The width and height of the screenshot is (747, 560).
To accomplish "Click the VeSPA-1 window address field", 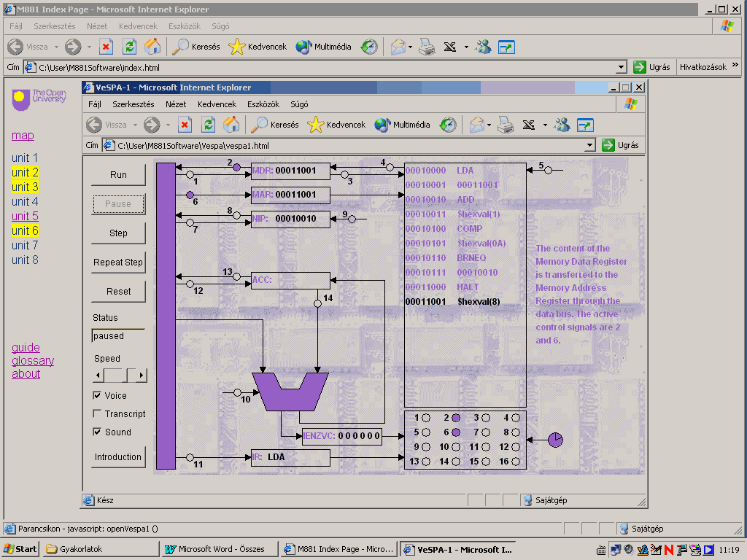I will [348, 145].
